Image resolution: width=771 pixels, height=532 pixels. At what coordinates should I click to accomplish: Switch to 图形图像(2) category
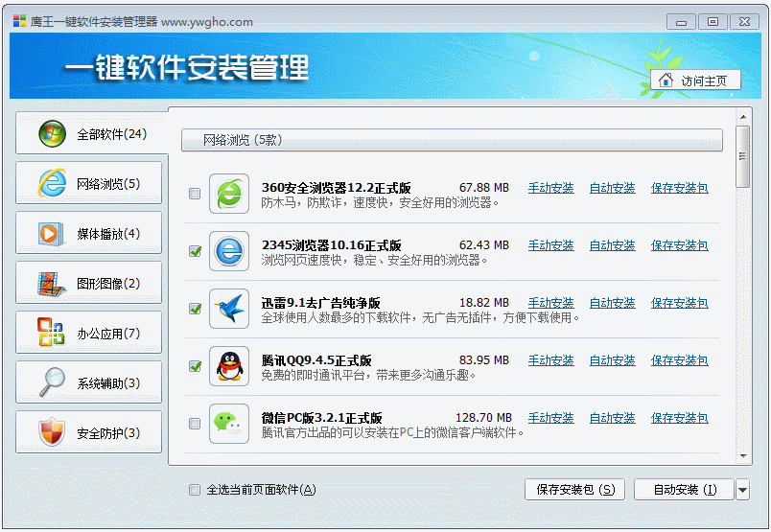click(x=88, y=283)
